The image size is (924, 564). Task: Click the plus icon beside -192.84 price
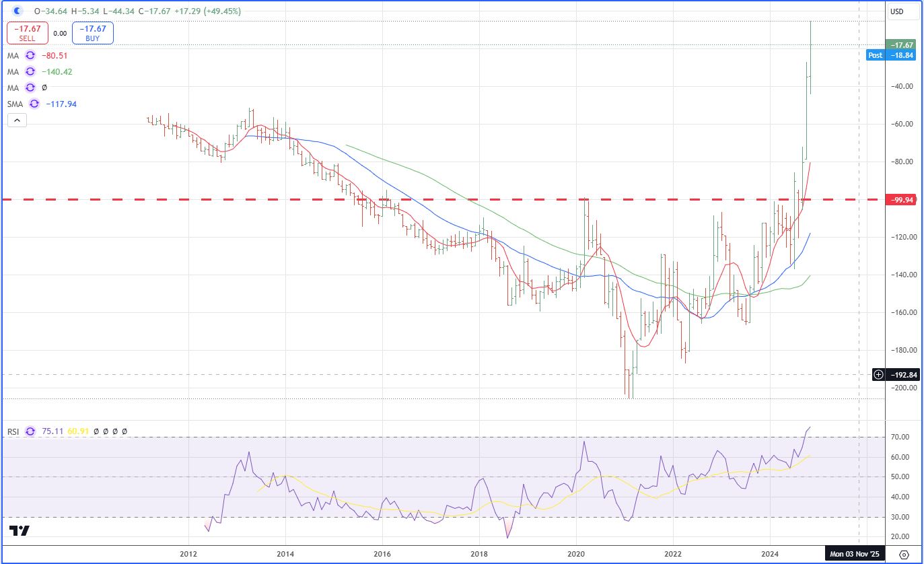(879, 374)
